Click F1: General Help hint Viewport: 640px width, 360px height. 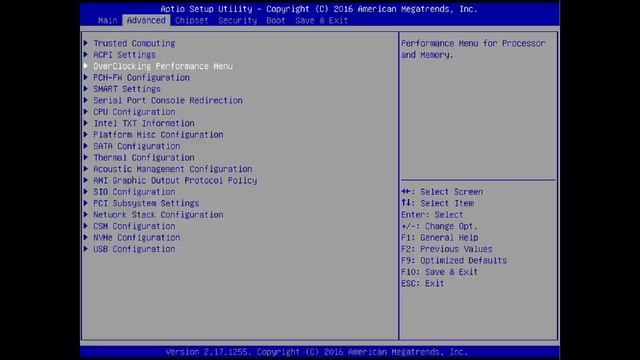(440, 238)
